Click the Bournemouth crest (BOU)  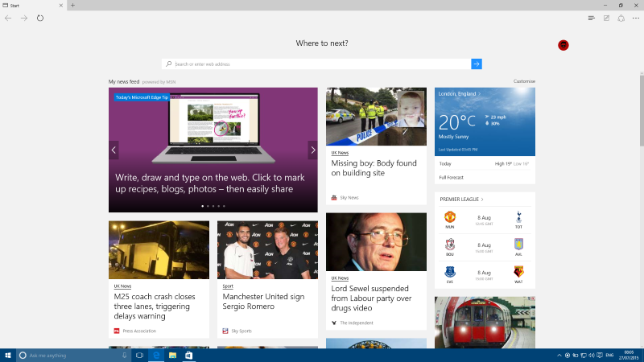click(450, 245)
